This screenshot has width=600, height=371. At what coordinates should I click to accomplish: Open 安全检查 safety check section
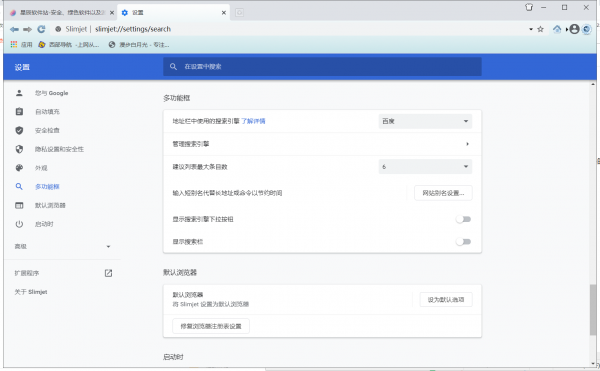click(x=47, y=130)
